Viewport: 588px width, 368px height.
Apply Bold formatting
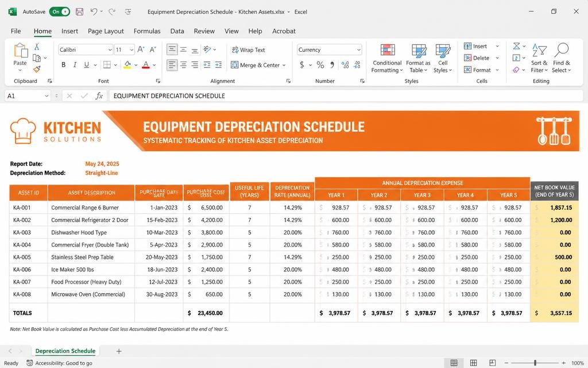pos(63,65)
